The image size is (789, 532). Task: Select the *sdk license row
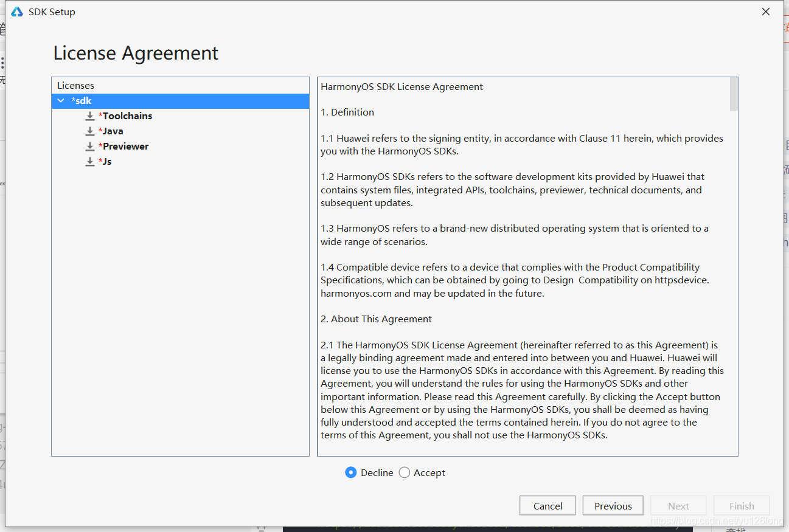click(181, 101)
